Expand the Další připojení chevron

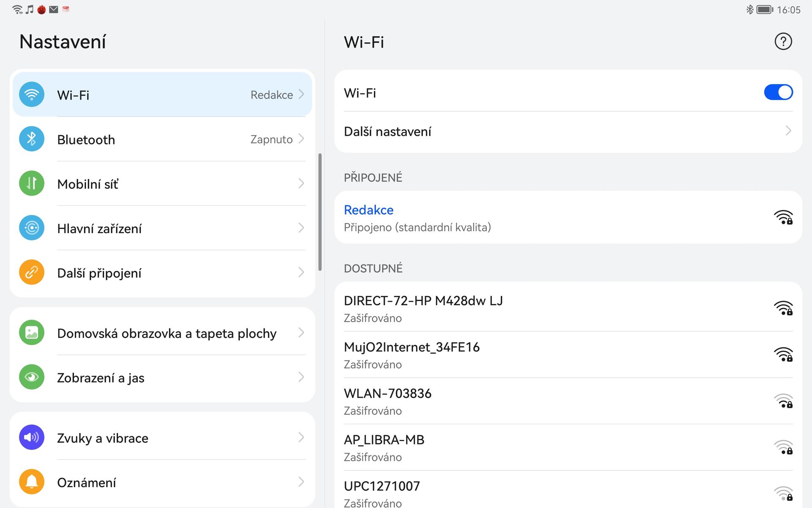pyautogui.click(x=301, y=272)
